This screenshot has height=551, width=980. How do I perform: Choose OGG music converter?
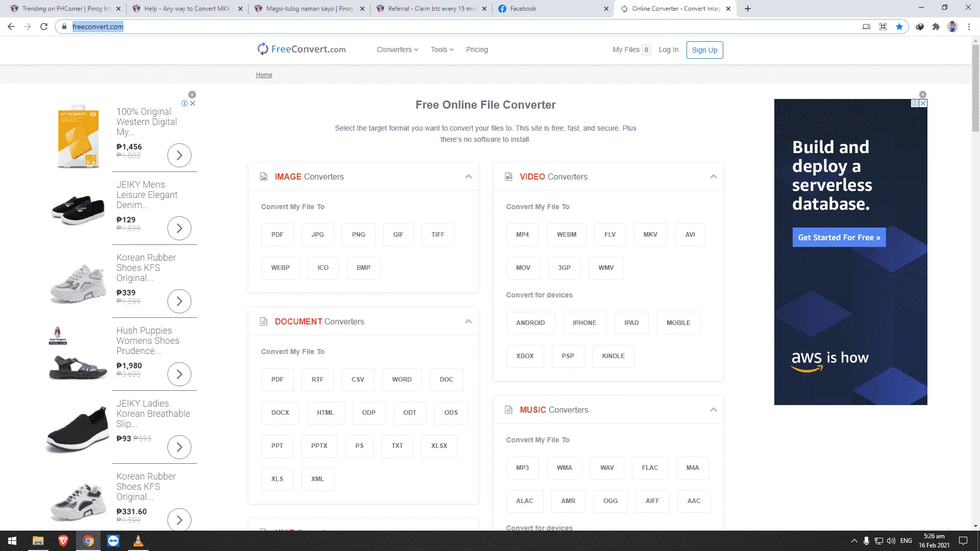click(x=610, y=501)
